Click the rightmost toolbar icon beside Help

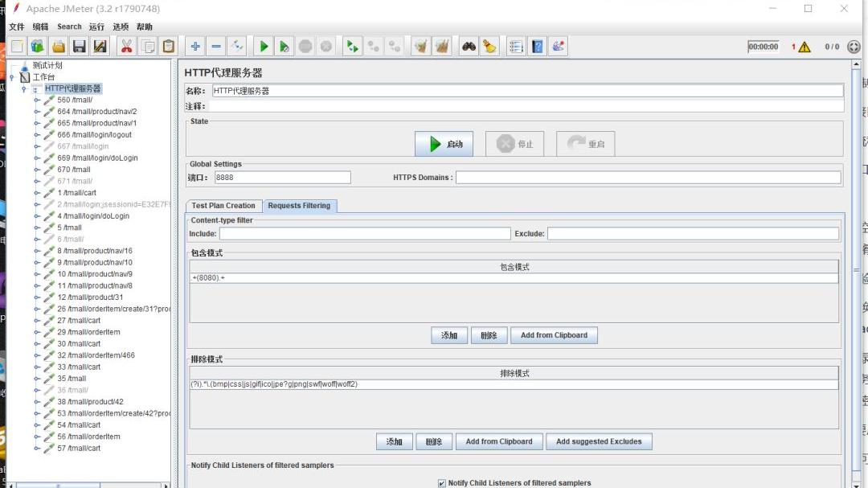pos(558,47)
